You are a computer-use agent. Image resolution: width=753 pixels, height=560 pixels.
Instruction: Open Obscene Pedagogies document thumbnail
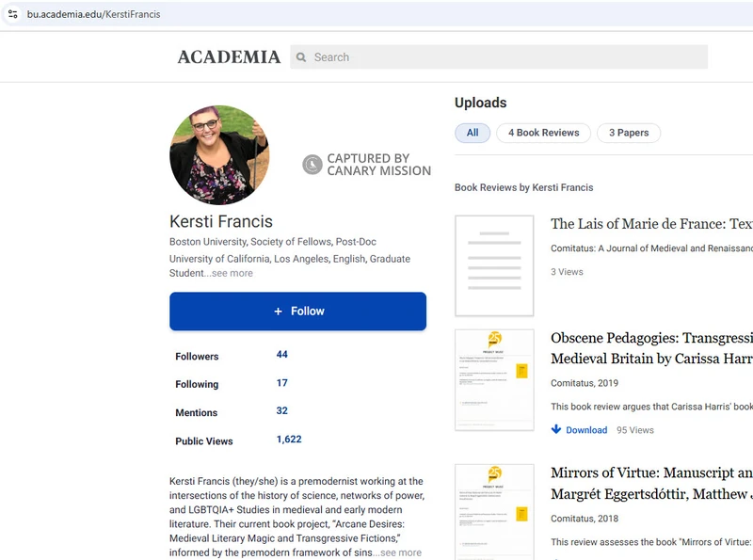(494, 380)
